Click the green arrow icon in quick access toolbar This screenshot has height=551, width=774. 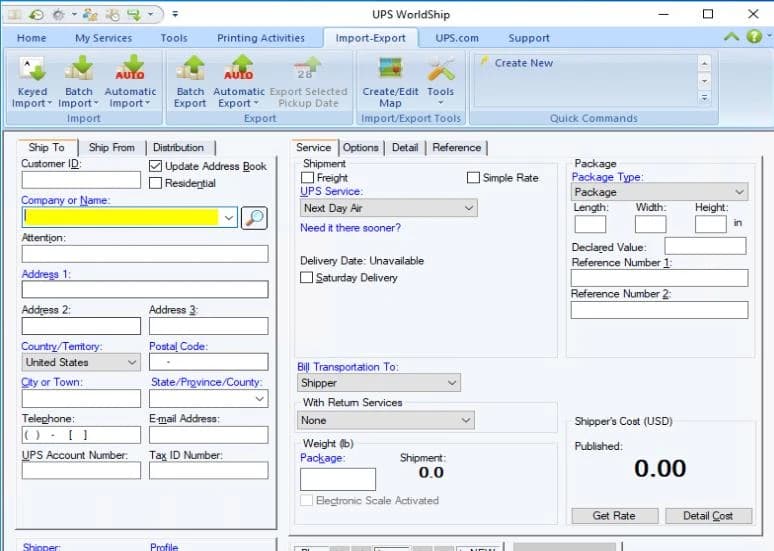click(x=134, y=15)
